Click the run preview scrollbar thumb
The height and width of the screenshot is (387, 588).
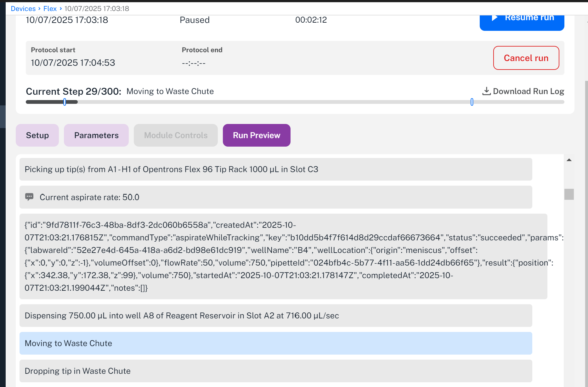569,194
